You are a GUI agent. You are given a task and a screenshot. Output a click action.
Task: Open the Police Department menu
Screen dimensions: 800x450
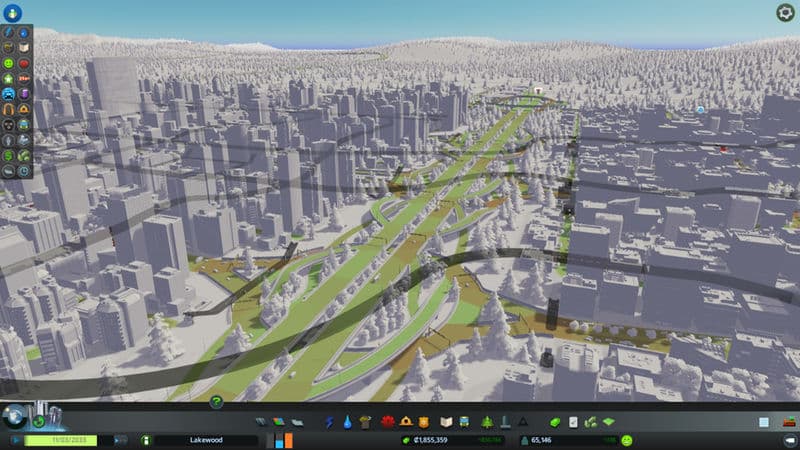[x=424, y=423]
